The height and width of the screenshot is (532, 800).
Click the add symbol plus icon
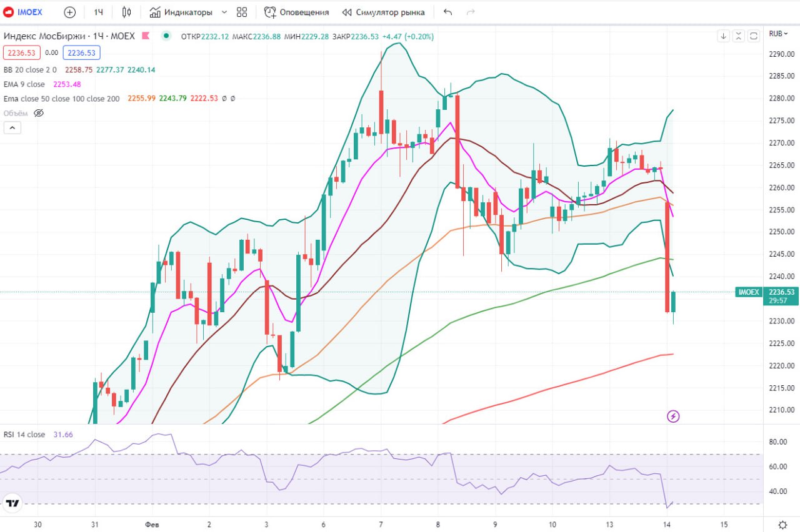click(x=70, y=12)
